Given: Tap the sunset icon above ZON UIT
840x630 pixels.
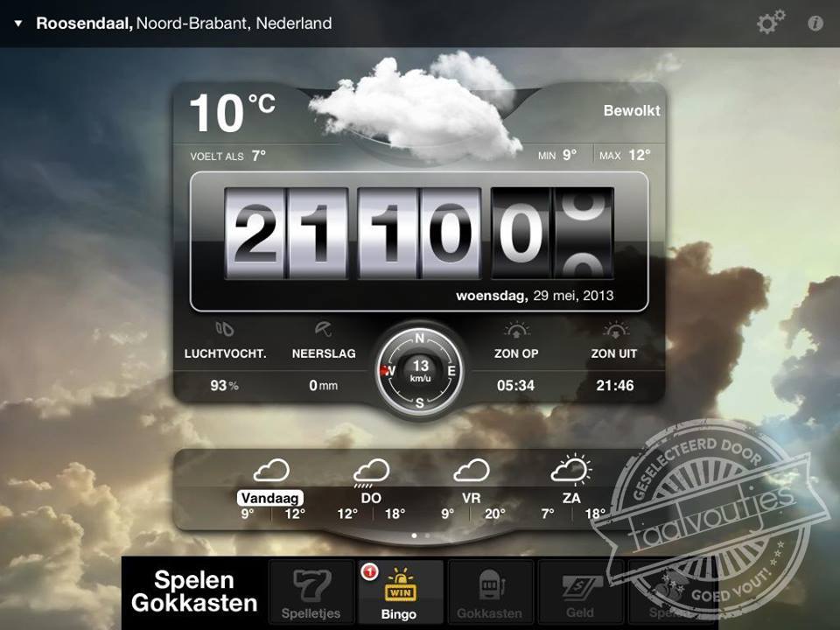Looking at the screenshot, I should pyautogui.click(x=614, y=330).
